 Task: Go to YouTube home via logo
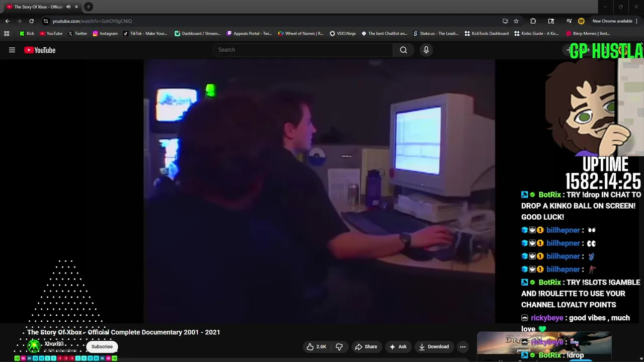coord(40,50)
